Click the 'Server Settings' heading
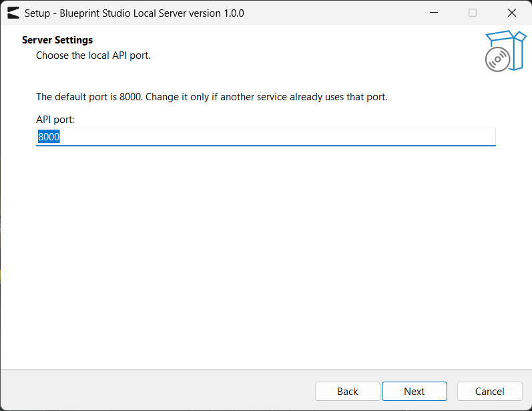532x411 pixels. (x=57, y=40)
